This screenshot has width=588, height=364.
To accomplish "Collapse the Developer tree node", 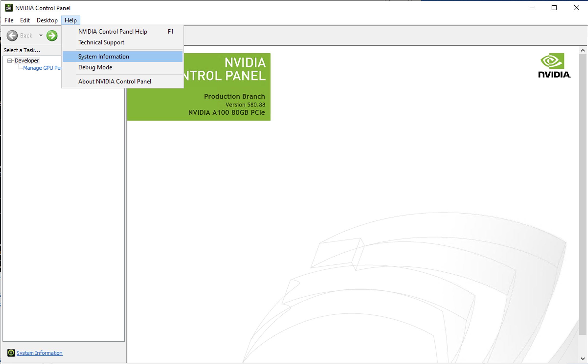I will coord(10,61).
